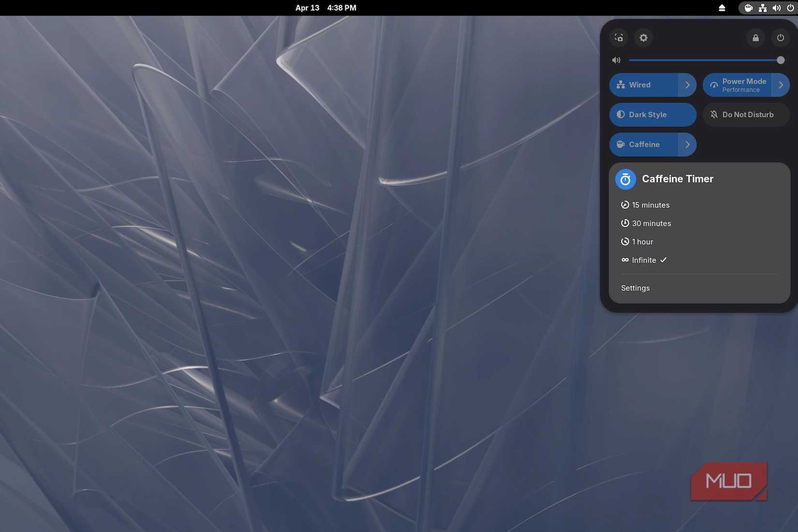Select the 30 minutes timer option
798x532 pixels.
pos(699,223)
